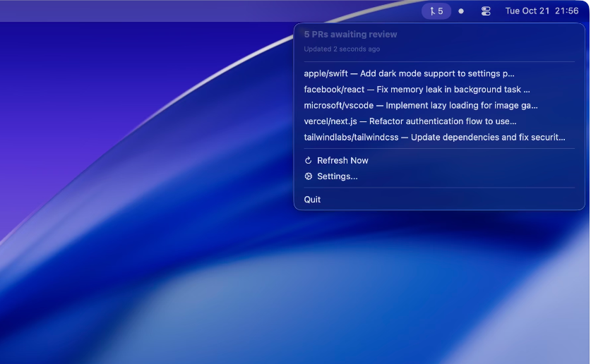Open Settings... from the menu
The image size is (591, 364).
pyautogui.click(x=439, y=176)
